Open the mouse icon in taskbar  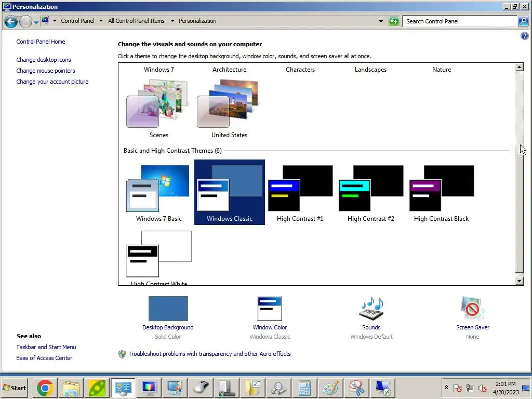(201, 388)
